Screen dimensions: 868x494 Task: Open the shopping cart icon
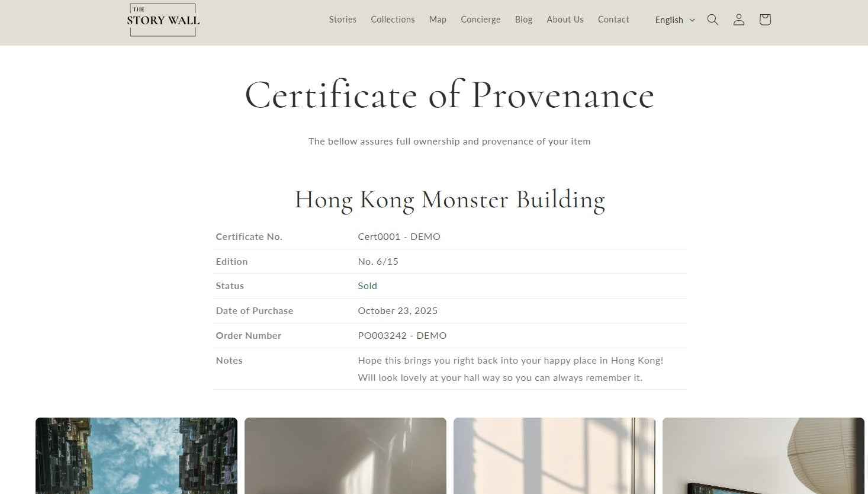765,20
